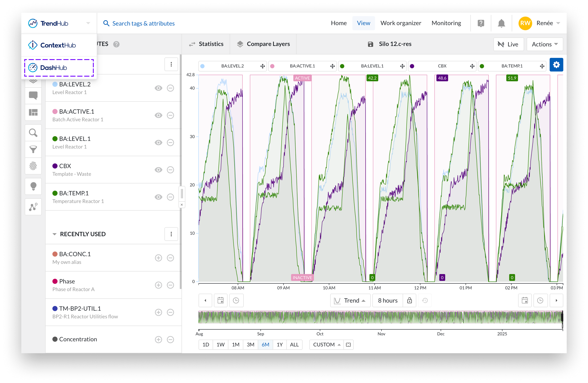Viewport: 588px width, 383px height.
Task: Open the Actions dropdown
Action: tap(545, 44)
